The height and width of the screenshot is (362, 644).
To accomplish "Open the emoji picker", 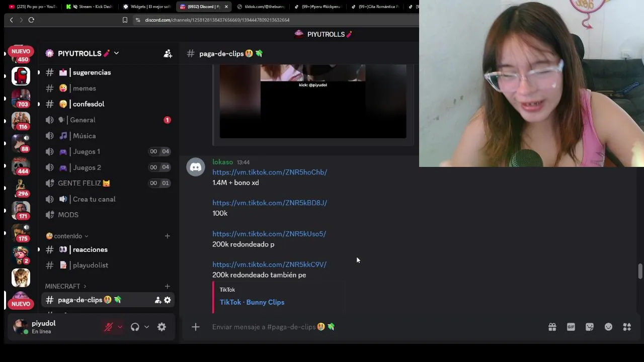I will coord(608,327).
